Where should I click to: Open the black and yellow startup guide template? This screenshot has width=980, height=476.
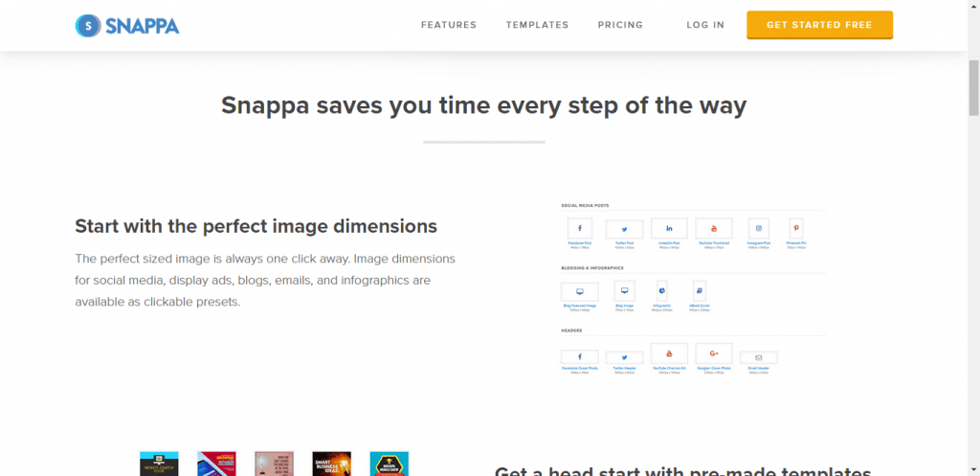159,464
